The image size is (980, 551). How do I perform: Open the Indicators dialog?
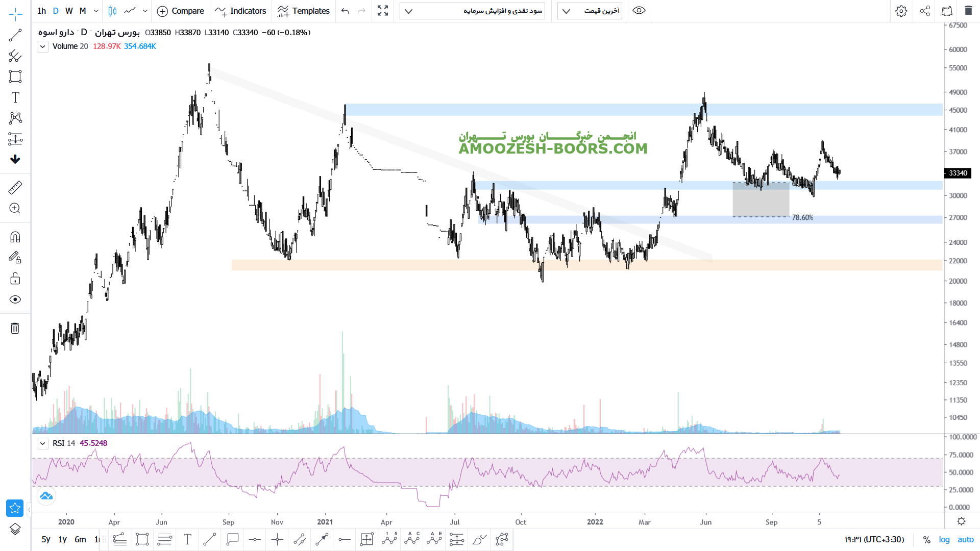[241, 11]
